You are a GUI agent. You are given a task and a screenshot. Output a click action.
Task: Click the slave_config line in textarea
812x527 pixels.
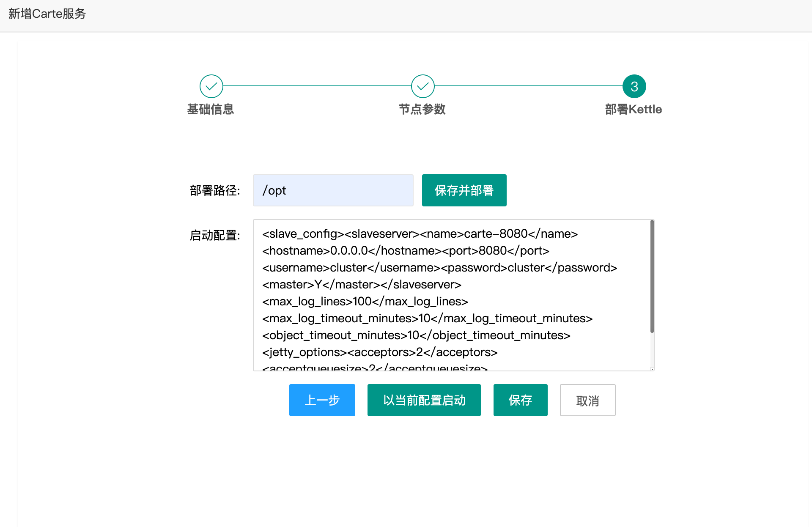click(420, 234)
